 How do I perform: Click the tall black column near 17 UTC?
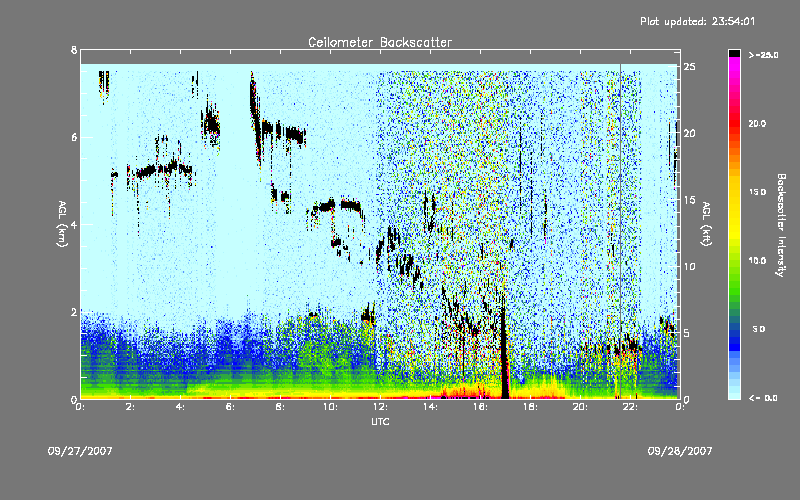point(505,355)
